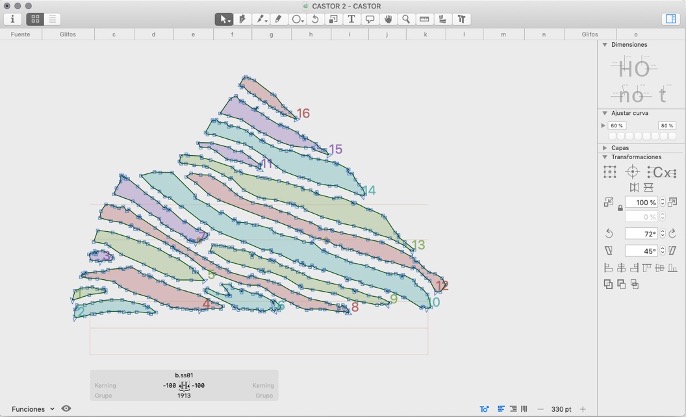Expand the Capas section
Screen dimensions: 686x418
[604, 147]
